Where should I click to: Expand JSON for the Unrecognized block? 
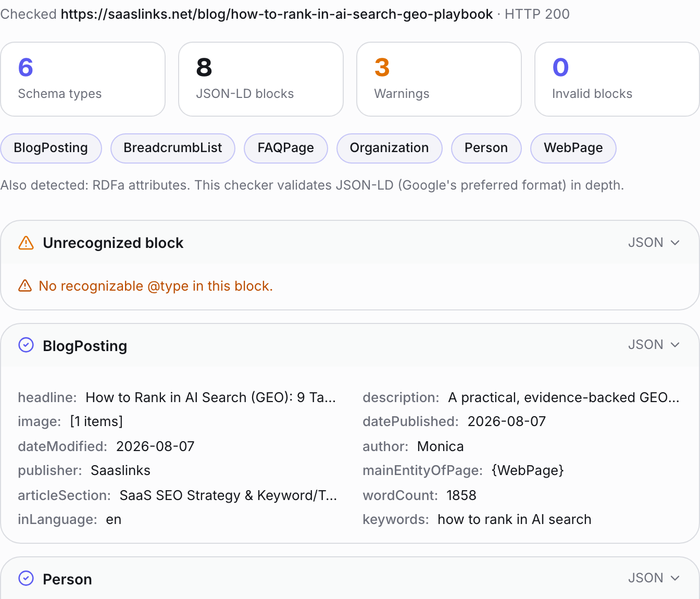pyautogui.click(x=654, y=242)
